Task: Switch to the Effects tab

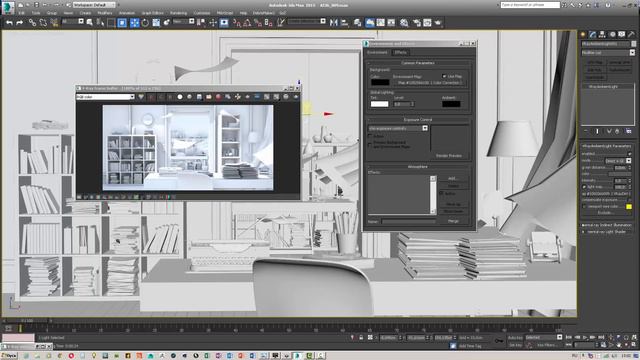Action: [400, 52]
